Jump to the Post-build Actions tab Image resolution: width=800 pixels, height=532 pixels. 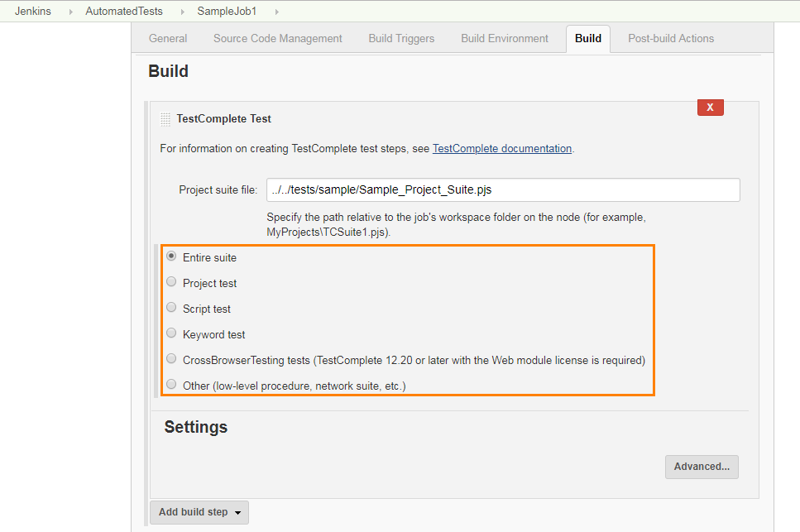(x=671, y=39)
